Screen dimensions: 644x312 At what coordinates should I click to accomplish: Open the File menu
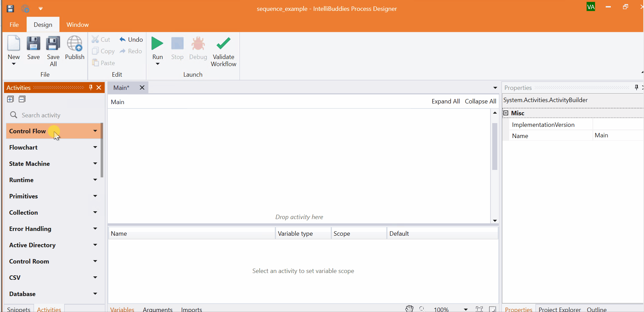pos(14,24)
